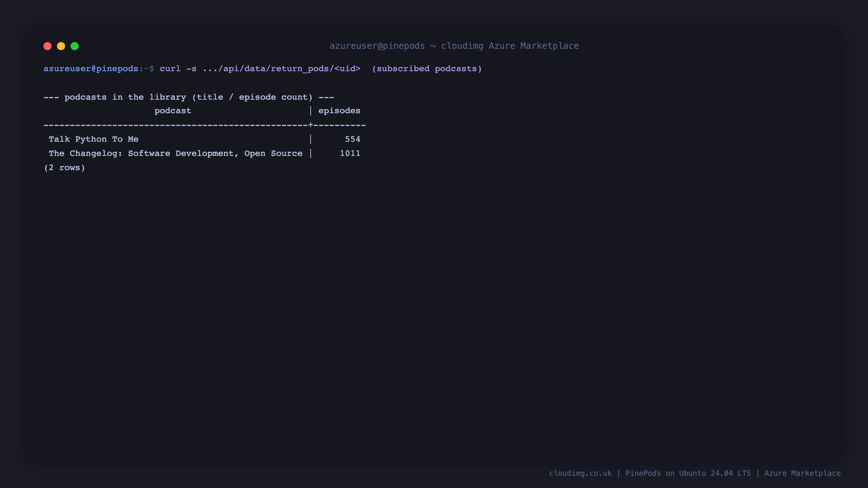
Task: Click the red close window dot
Action: [x=47, y=46]
